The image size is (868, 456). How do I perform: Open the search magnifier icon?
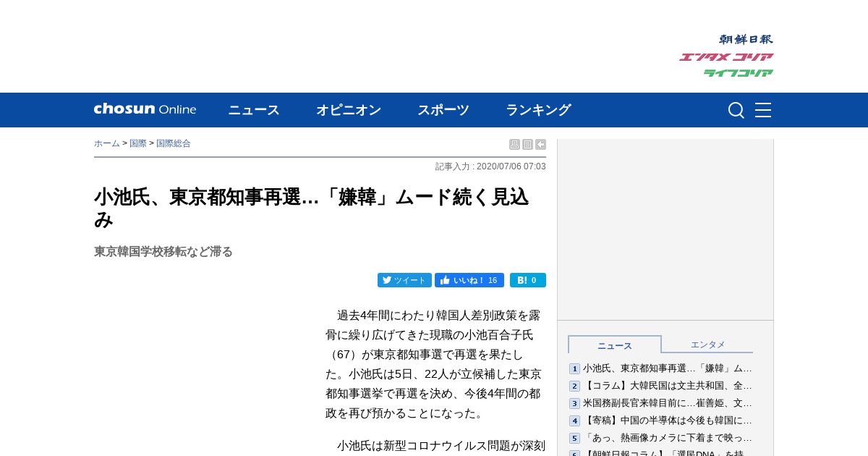point(736,110)
